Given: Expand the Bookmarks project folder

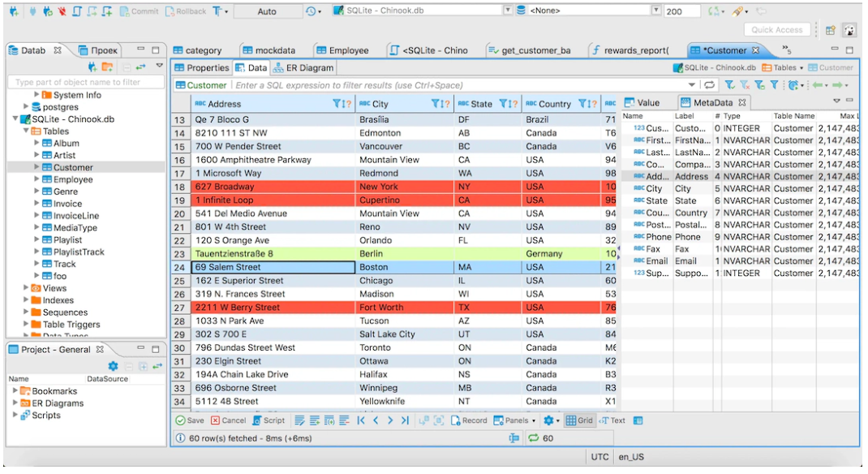Looking at the screenshot, I should pyautogui.click(x=15, y=390).
